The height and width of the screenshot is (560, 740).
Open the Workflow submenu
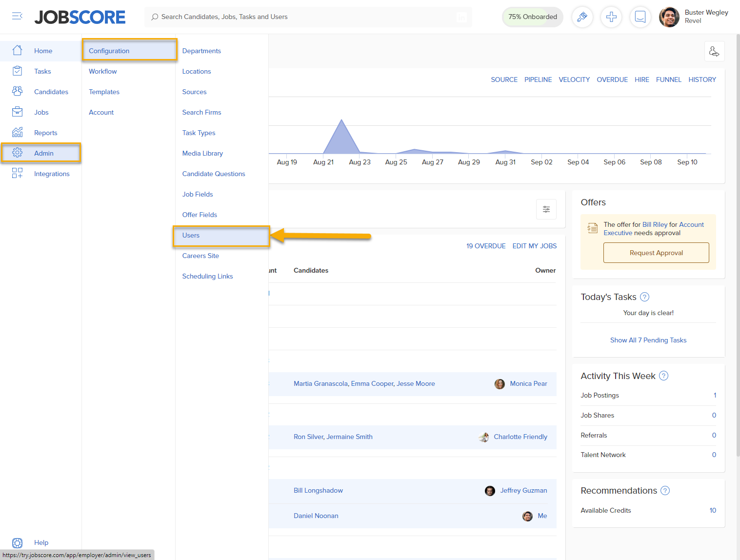pyautogui.click(x=102, y=71)
